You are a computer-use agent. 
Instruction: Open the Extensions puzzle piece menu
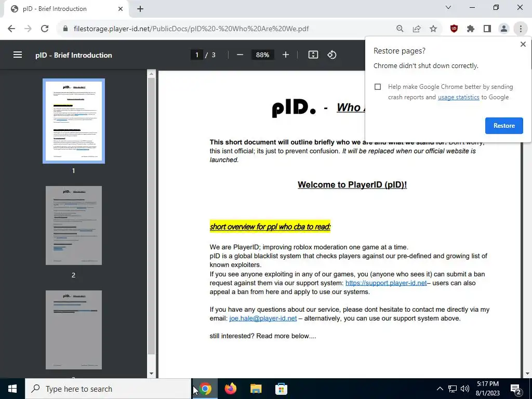(x=471, y=29)
